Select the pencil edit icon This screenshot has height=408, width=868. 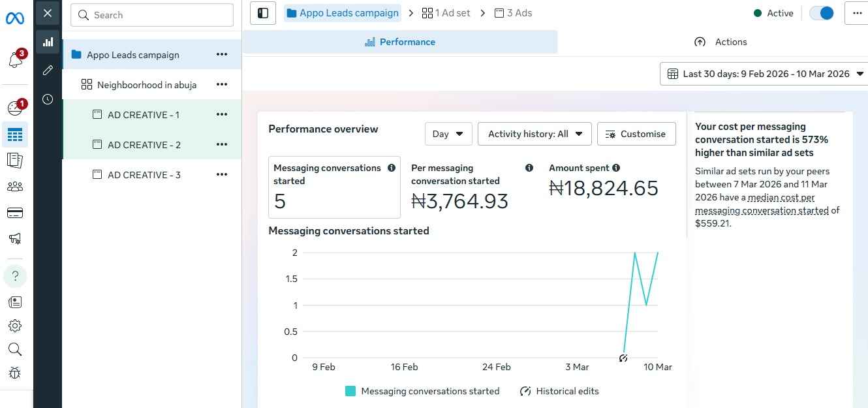point(48,71)
